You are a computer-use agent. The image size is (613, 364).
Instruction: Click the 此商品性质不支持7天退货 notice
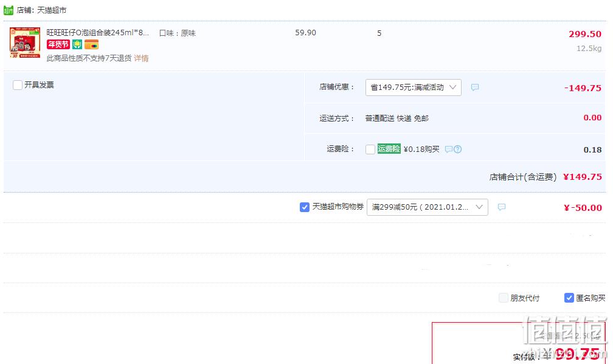pos(89,58)
